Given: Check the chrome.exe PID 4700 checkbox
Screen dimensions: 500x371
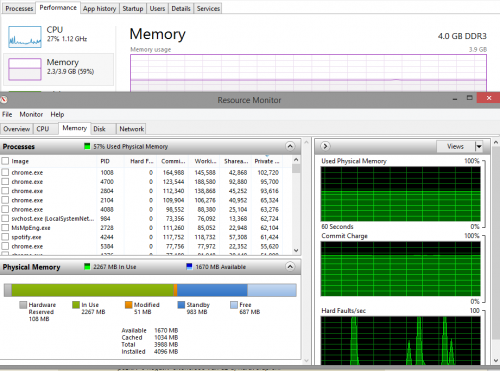Looking at the screenshot, I should click(5, 182).
